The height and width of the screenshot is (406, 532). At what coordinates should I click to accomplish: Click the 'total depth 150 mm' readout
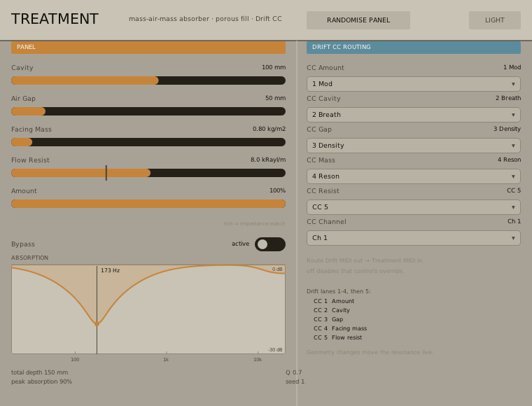coord(39,372)
